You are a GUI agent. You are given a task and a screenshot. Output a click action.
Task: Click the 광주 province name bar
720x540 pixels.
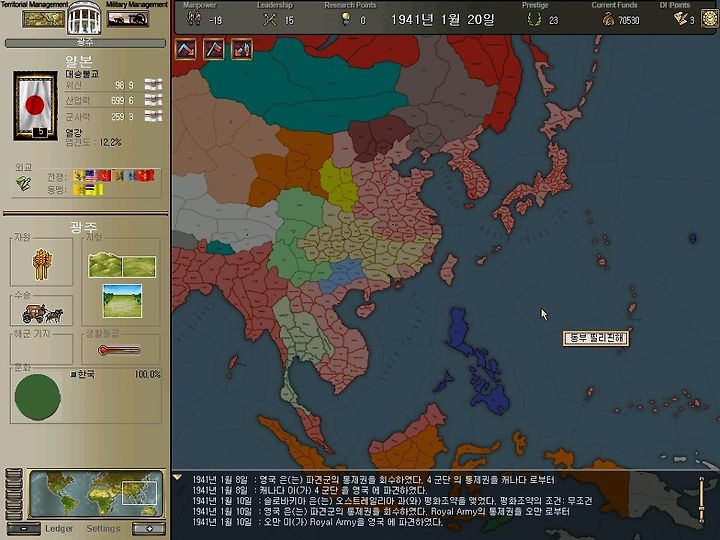click(85, 43)
